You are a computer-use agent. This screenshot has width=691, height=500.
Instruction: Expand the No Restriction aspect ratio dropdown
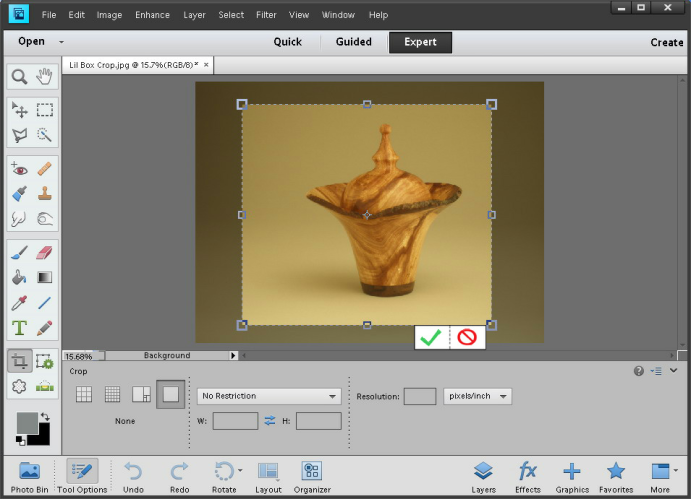pyautogui.click(x=269, y=396)
